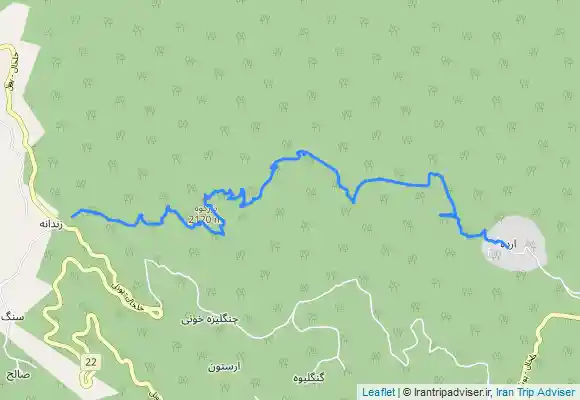580x400 pixels.
Task: Select the زندانه place label
Action: pos(51,224)
